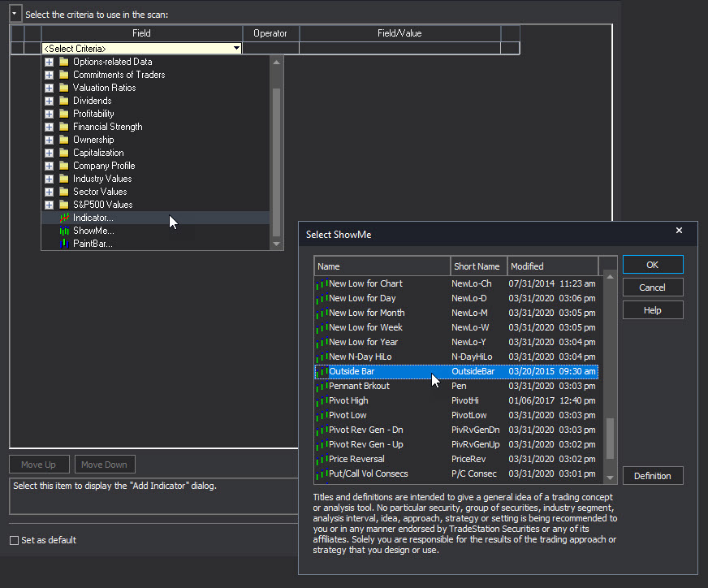Click the ShowMe list scrollbar thumb
Image resolution: width=708 pixels, height=588 pixels.
click(x=610, y=439)
